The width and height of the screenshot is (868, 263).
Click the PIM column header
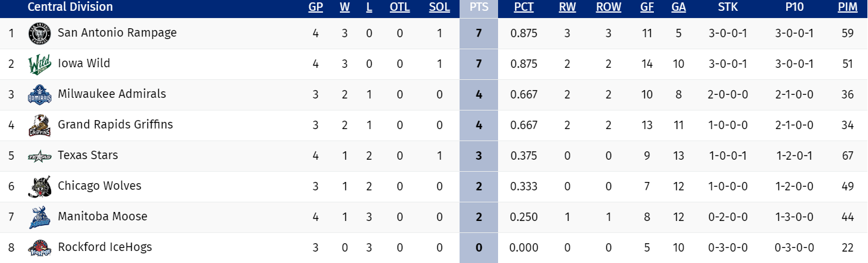(848, 7)
